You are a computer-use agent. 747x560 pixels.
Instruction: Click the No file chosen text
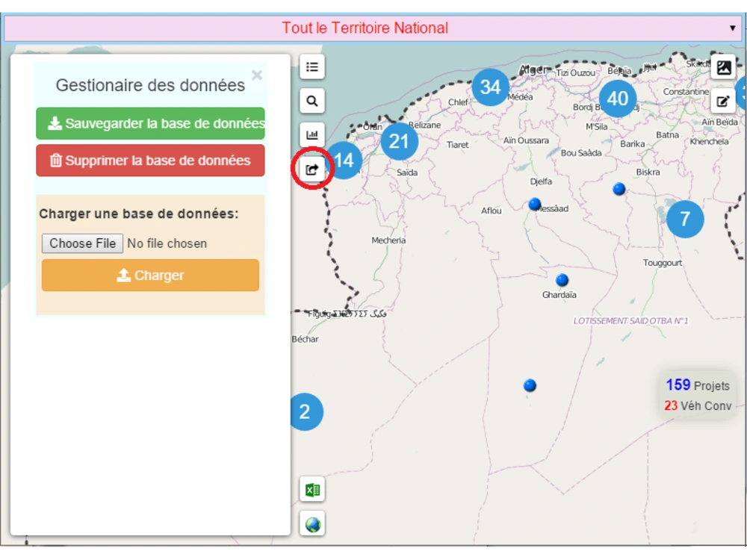click(167, 243)
